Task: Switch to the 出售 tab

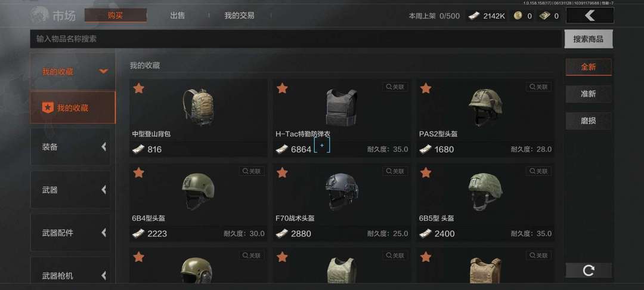Action: (x=178, y=16)
